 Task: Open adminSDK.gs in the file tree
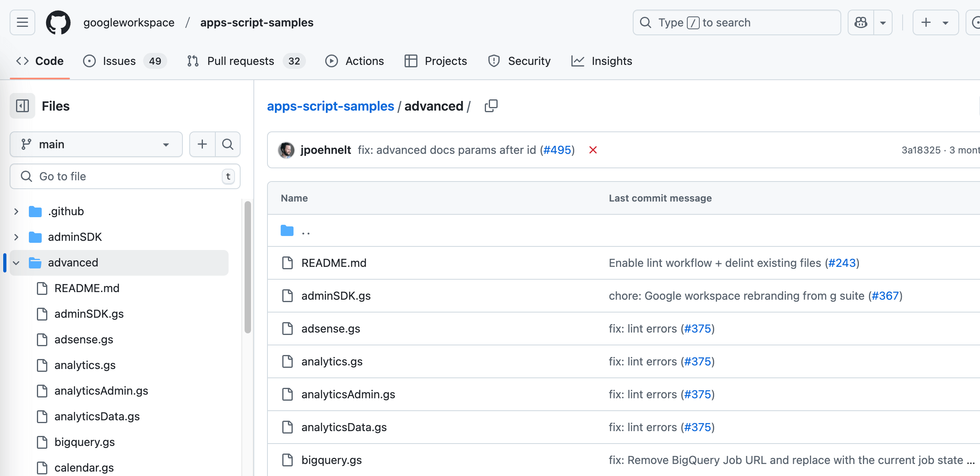89,314
